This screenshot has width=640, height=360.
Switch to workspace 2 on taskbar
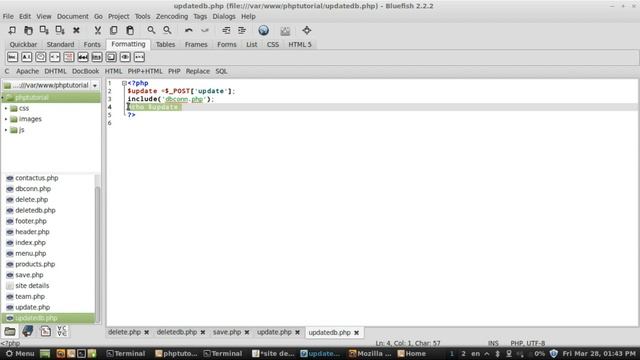click(463, 353)
